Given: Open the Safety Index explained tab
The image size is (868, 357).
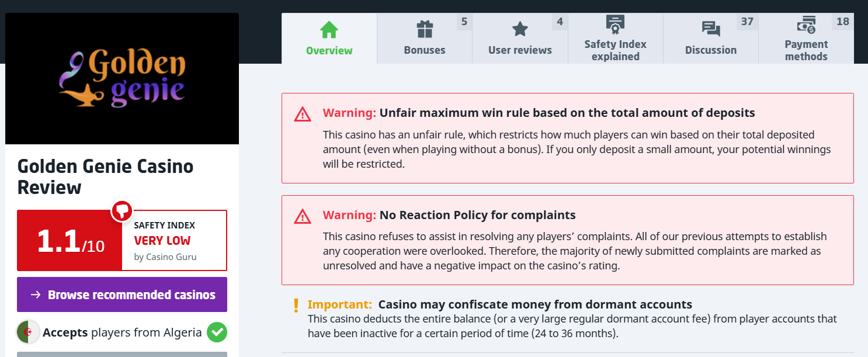Looking at the screenshot, I should tap(616, 50).
